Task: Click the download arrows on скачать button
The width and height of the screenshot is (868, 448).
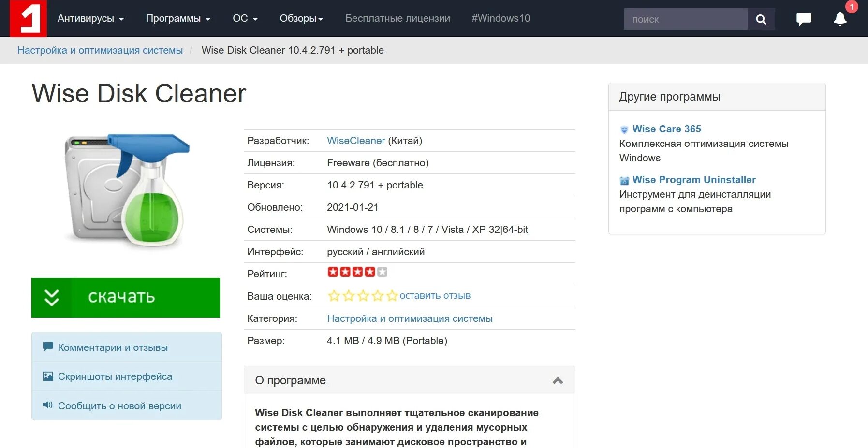Action: tap(52, 298)
